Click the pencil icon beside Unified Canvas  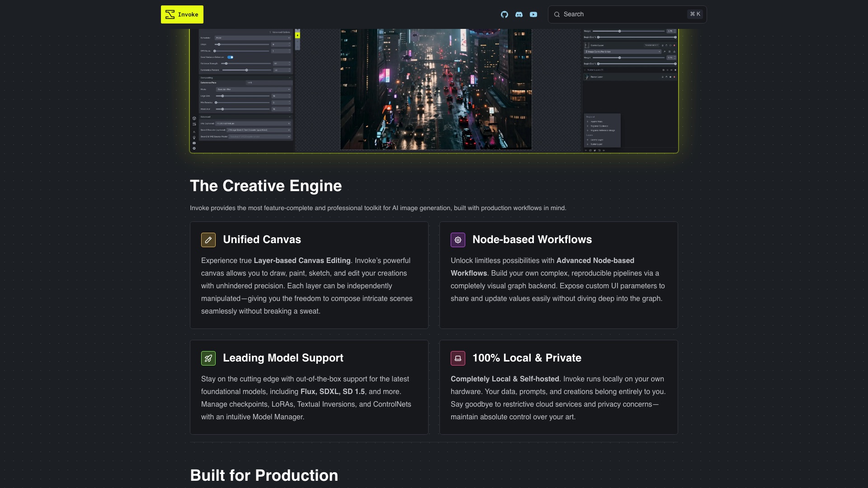(208, 240)
